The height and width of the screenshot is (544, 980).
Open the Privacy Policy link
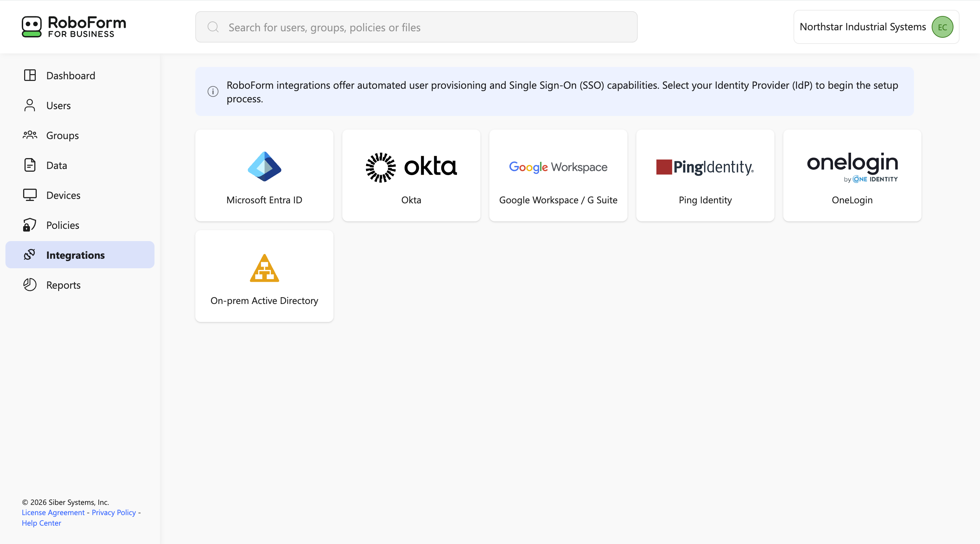(x=114, y=512)
